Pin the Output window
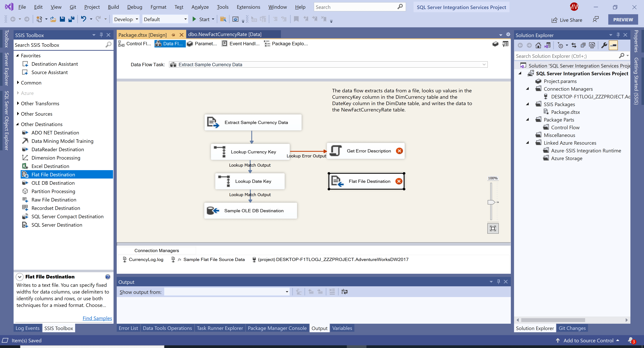The height and width of the screenshot is (348, 644). click(498, 282)
